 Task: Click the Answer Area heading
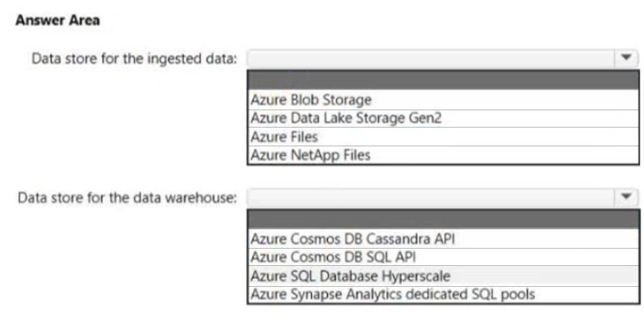coord(58,19)
